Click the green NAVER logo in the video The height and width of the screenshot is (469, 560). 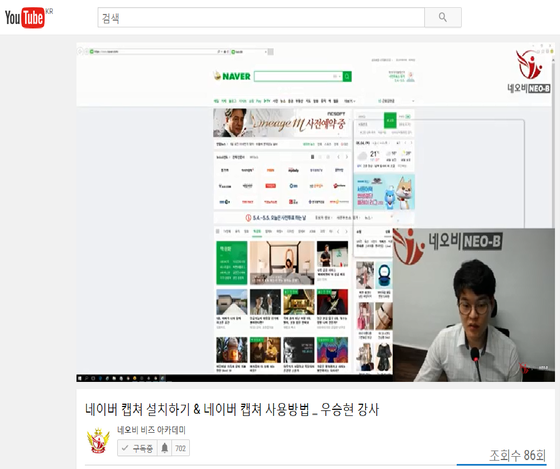232,76
